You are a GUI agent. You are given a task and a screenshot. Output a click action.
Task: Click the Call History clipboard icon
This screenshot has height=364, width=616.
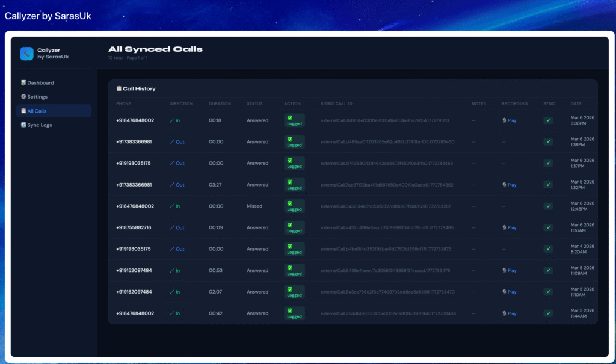(119, 88)
